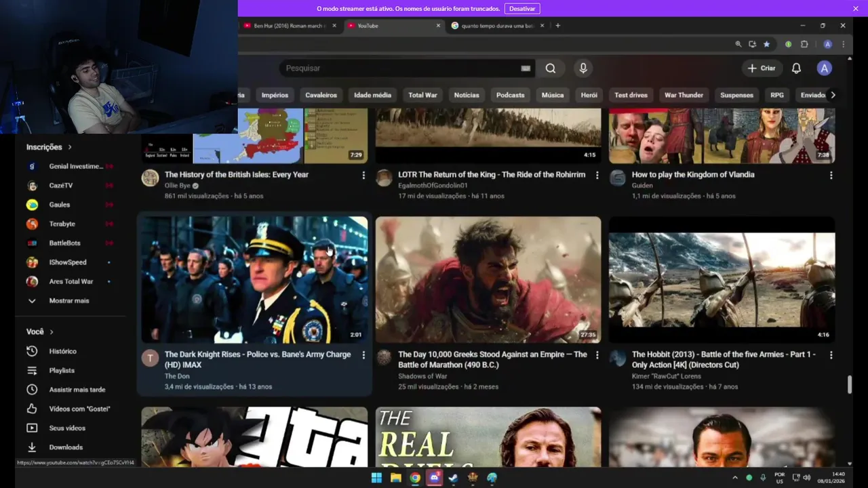Viewport: 868px width, 488px height.
Task: Click the green extension icon in the Chrome toolbar
Action: coord(788,44)
